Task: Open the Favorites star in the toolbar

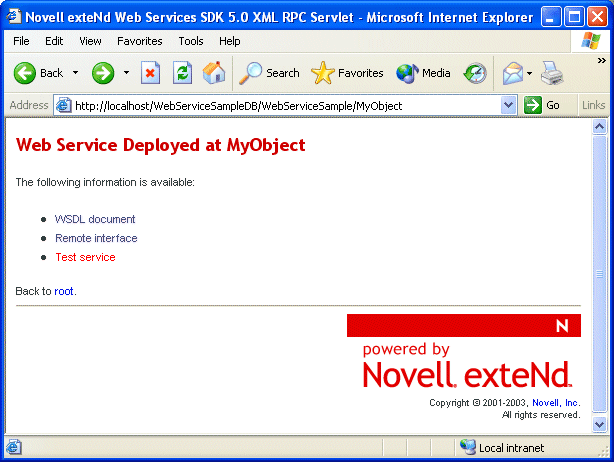Action: (347, 73)
